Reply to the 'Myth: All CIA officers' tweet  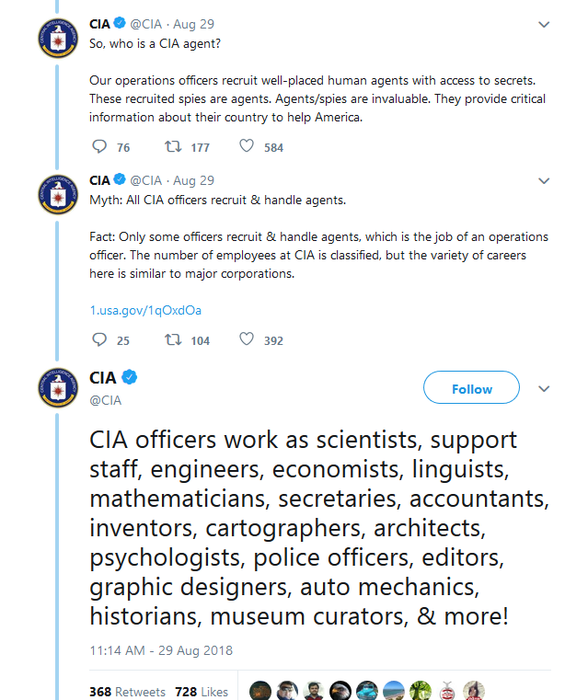pos(100,340)
